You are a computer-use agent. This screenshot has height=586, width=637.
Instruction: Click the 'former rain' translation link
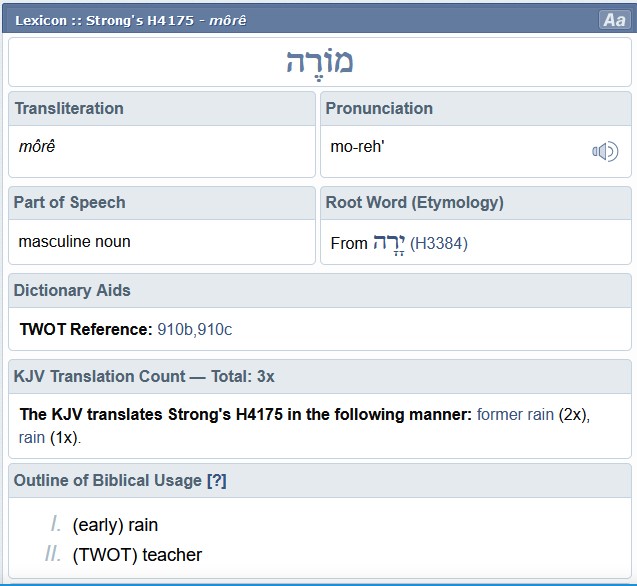515,414
